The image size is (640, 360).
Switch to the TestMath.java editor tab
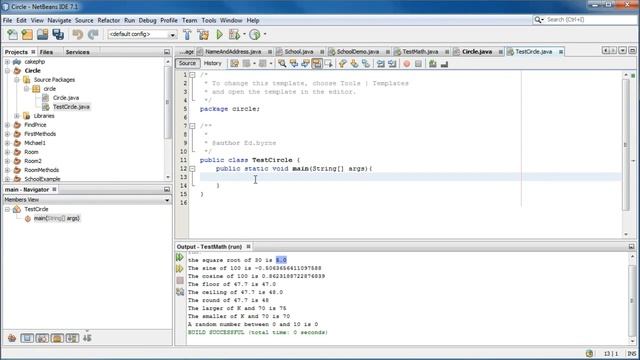click(420, 52)
